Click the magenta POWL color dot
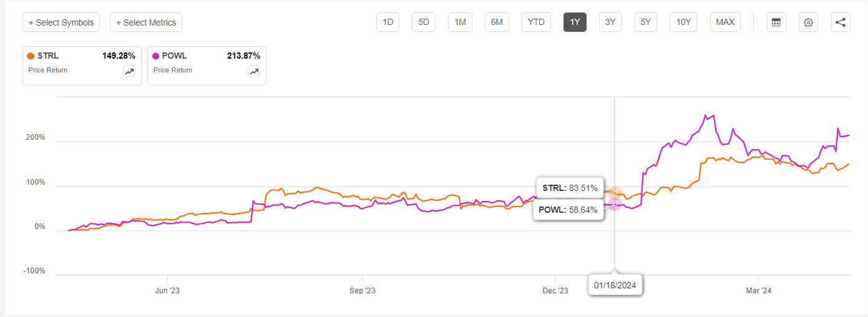This screenshot has width=868, height=317. click(156, 56)
